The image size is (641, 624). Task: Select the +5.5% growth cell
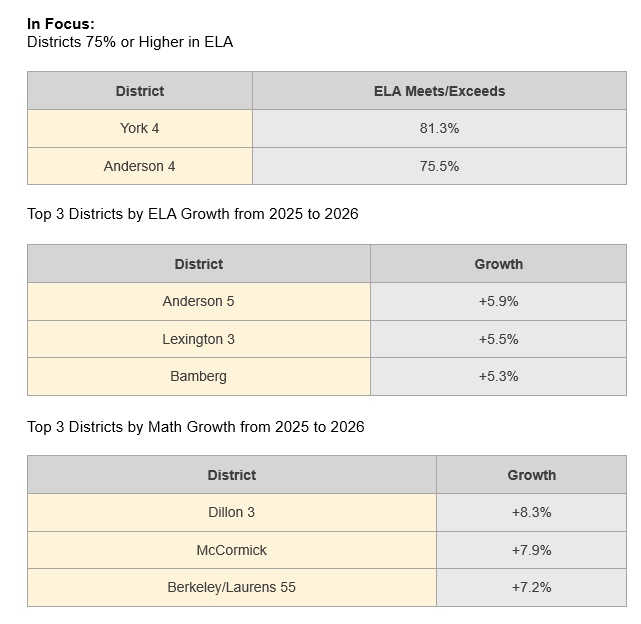pos(498,339)
